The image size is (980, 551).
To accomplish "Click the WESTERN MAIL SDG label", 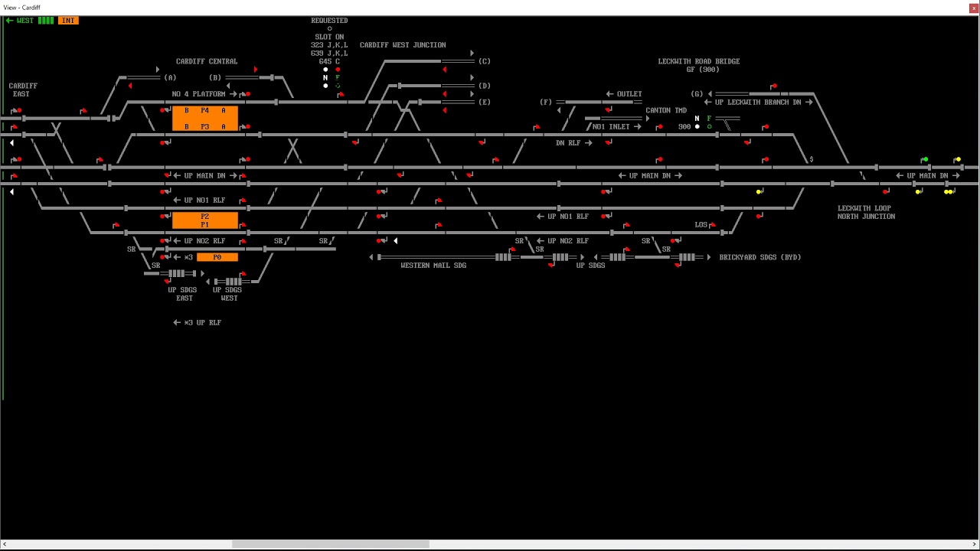I will pyautogui.click(x=433, y=266).
